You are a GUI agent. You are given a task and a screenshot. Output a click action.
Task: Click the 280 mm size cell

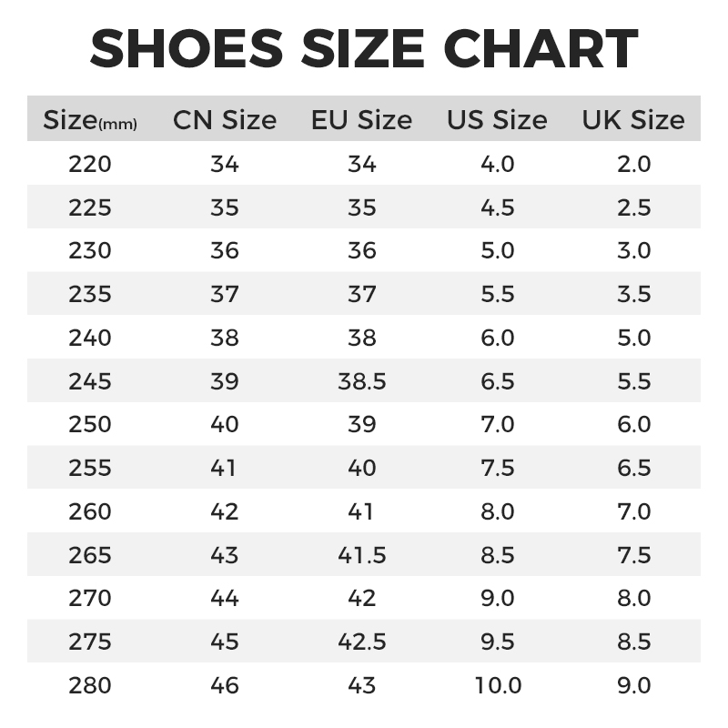coord(90,685)
